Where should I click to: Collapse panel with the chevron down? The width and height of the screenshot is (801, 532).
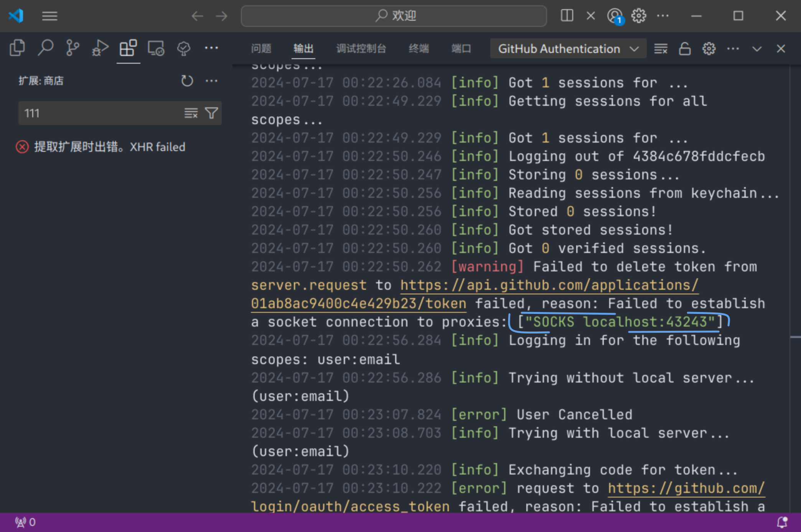pos(757,49)
